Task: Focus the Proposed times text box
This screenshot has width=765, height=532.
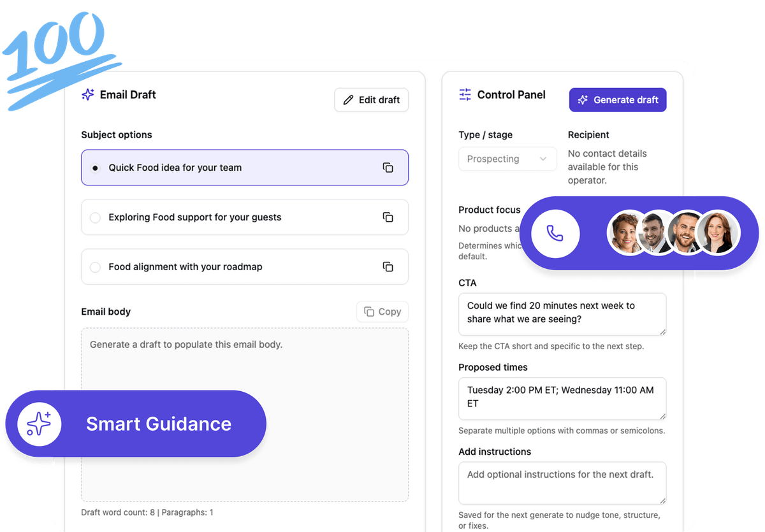Action: point(562,398)
